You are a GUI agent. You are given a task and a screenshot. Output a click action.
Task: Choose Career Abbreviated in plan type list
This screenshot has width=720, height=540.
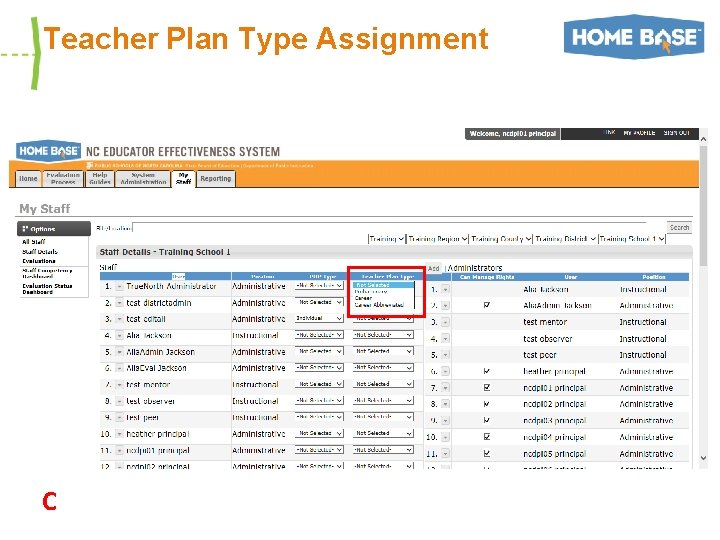click(x=379, y=305)
